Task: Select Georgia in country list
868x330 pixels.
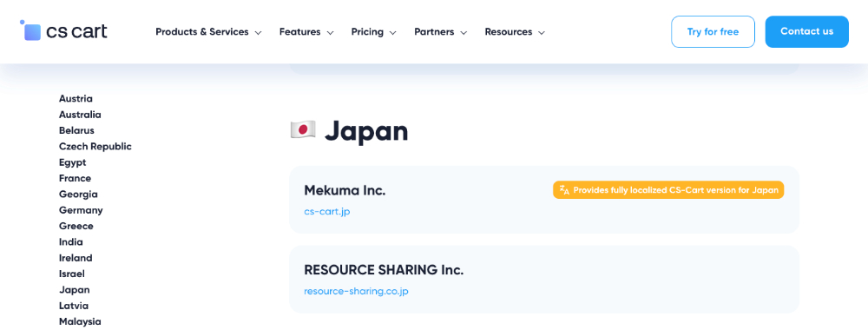Action: (x=78, y=195)
